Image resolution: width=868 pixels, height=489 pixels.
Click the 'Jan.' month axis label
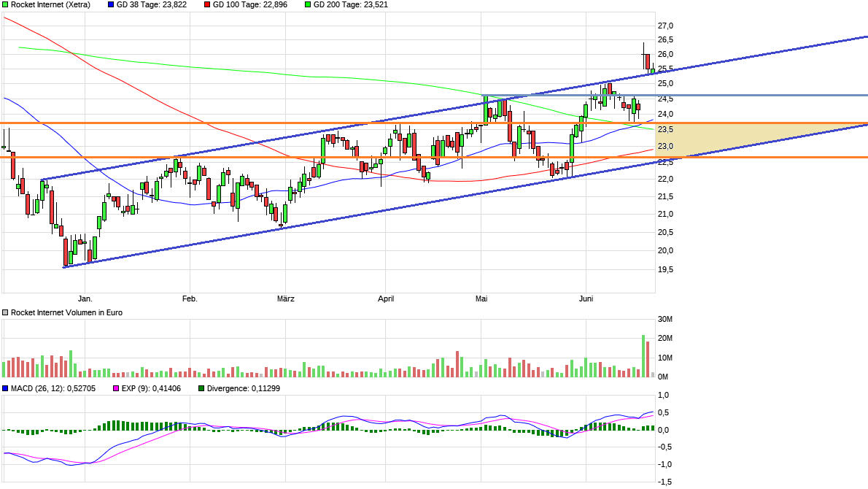coord(85,299)
